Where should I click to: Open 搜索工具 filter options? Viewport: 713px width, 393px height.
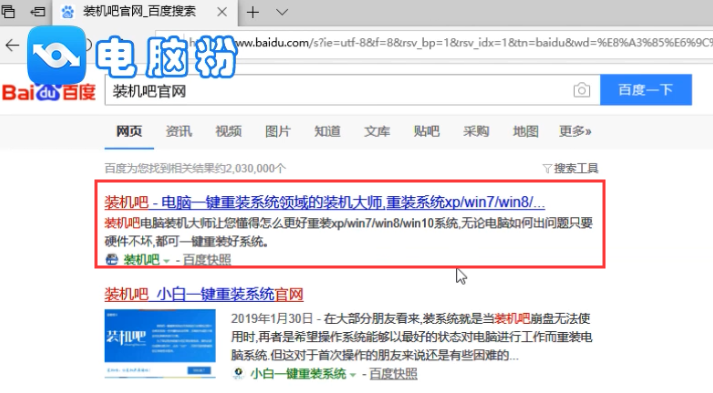pyautogui.click(x=571, y=168)
